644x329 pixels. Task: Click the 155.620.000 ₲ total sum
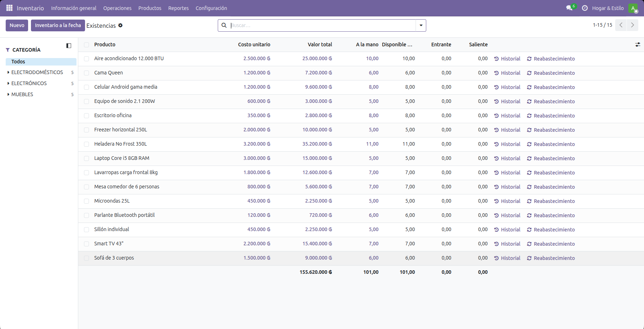click(316, 272)
